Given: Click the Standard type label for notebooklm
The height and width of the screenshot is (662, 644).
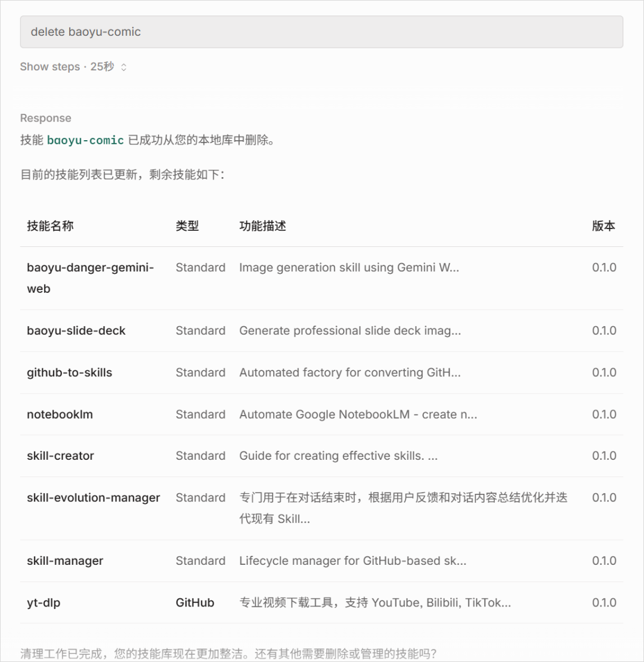Looking at the screenshot, I should (200, 414).
